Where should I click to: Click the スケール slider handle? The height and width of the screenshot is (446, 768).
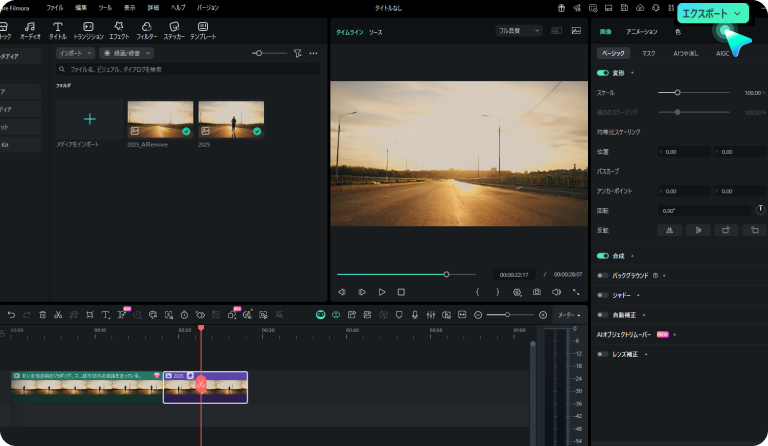tap(677, 92)
